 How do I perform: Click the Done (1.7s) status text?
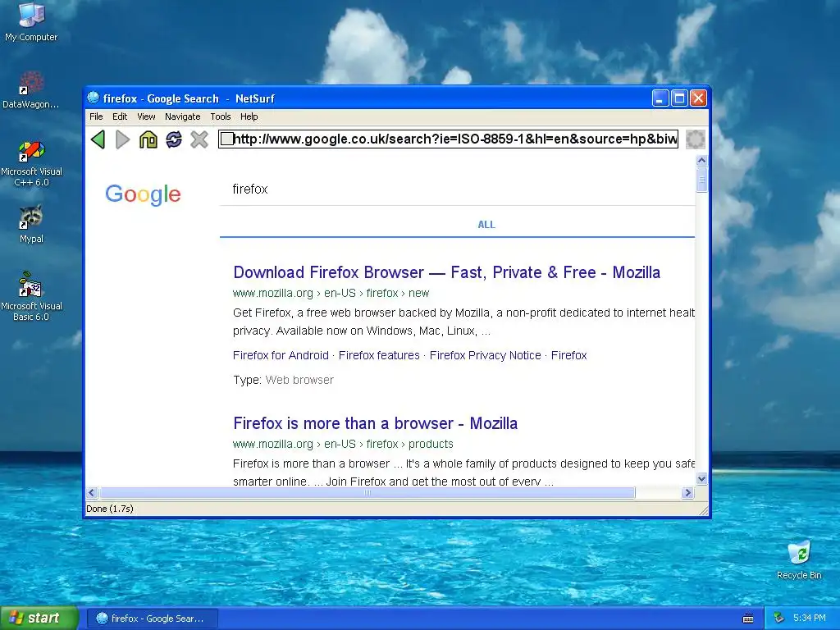(110, 509)
